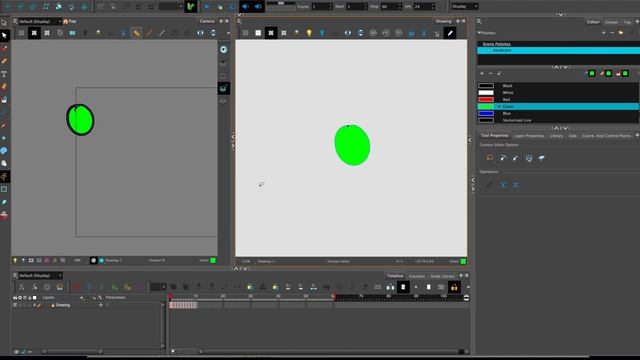Viewport: 640px width, 360px height.
Task: Toggle the grid in Drawing view toolbar
Action: coord(245,33)
